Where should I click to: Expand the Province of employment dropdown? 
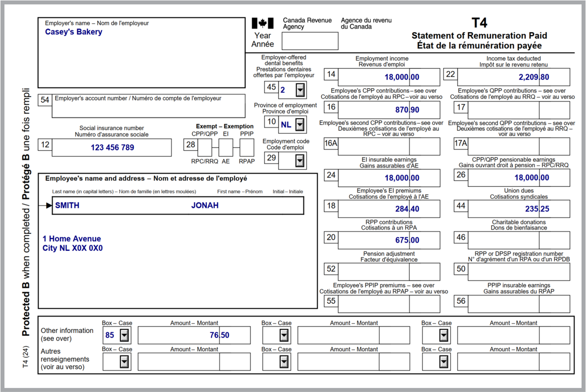point(300,125)
